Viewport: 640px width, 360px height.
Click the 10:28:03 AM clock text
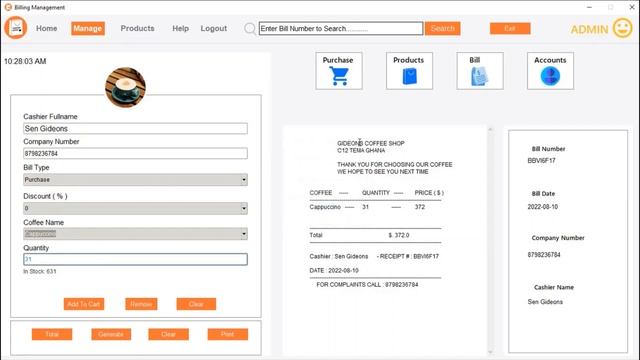[25, 61]
